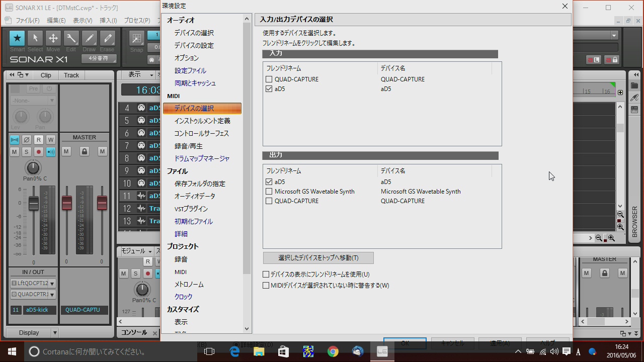
Task: Check QUAD-CAPTURE output device
Action: click(x=269, y=201)
